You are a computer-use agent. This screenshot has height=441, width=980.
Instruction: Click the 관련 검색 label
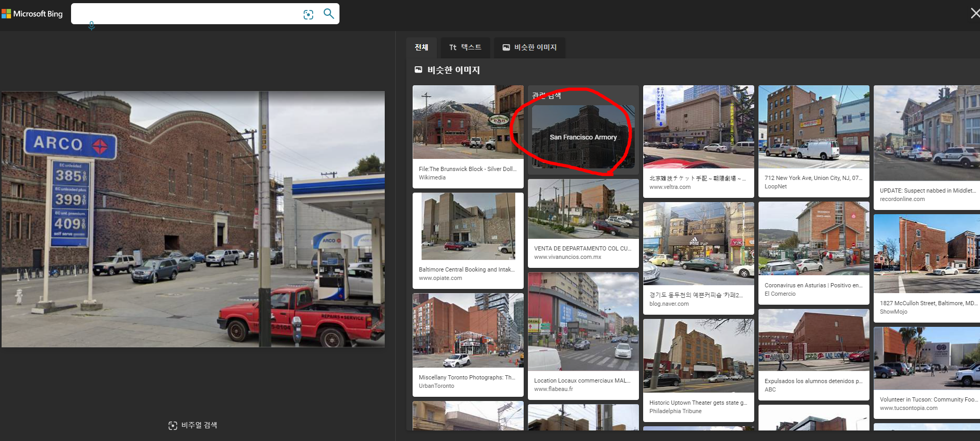(x=546, y=95)
